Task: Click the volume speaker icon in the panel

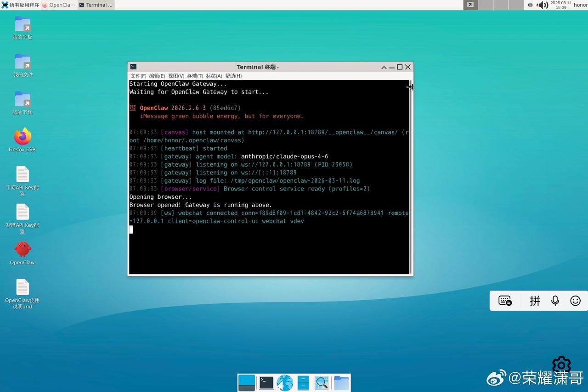Action: (543, 5)
